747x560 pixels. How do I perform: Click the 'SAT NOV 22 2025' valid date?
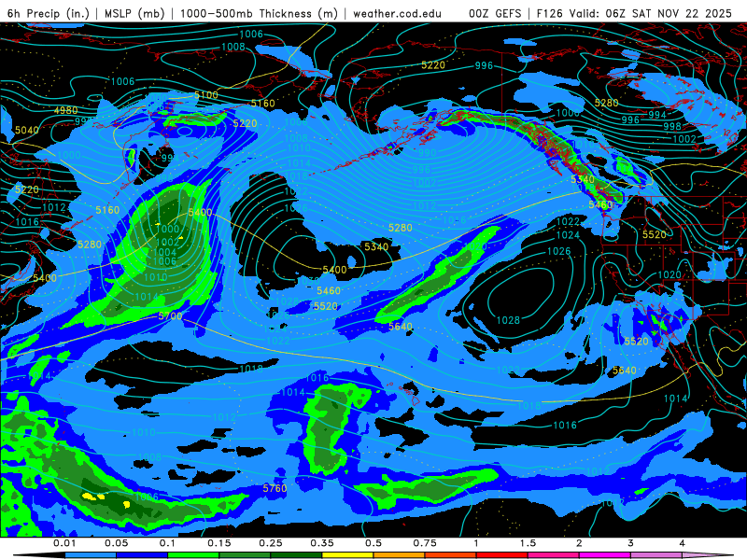click(x=682, y=13)
